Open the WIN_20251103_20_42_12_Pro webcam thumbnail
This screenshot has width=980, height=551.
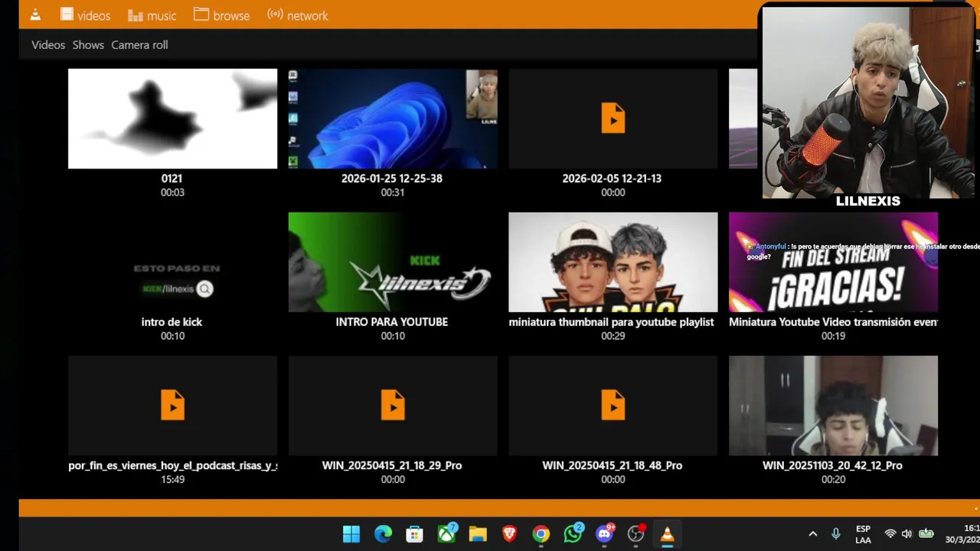[x=833, y=406]
